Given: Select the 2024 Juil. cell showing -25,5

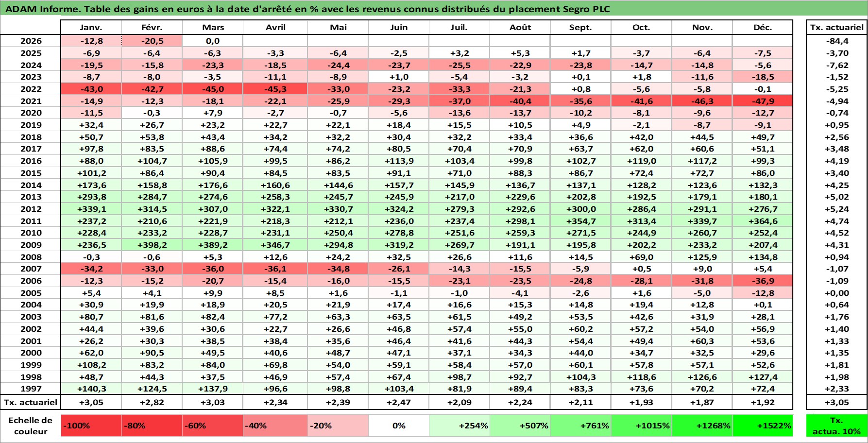Looking at the screenshot, I should [x=460, y=65].
